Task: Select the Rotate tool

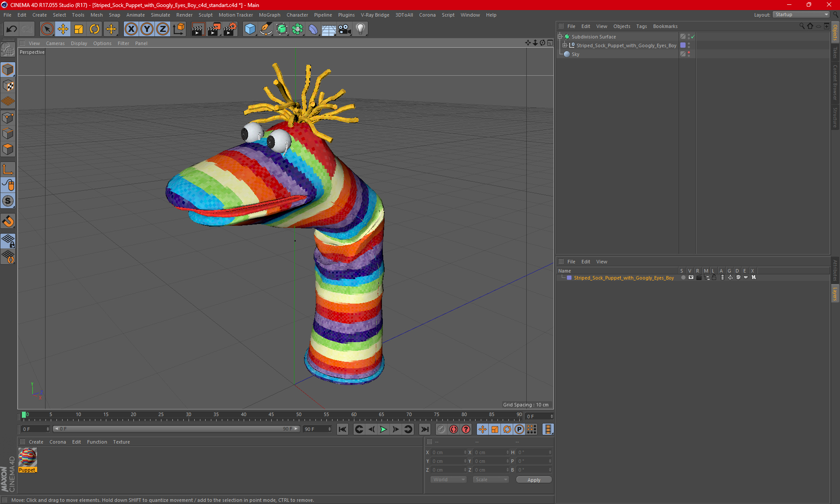Action: click(94, 29)
